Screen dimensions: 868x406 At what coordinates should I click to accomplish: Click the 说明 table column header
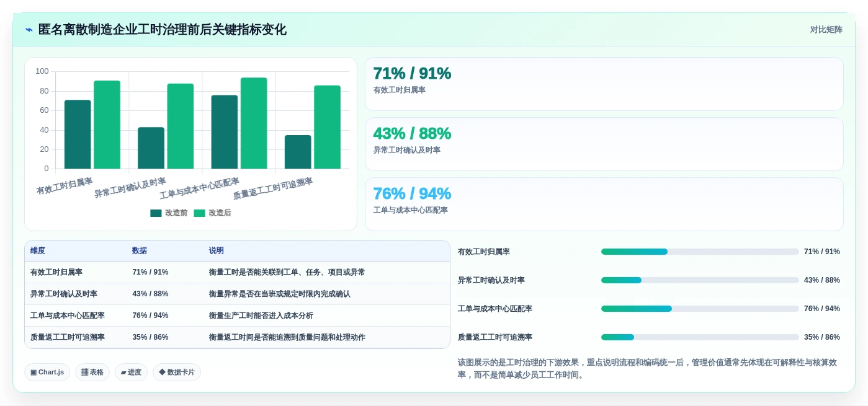(x=217, y=250)
